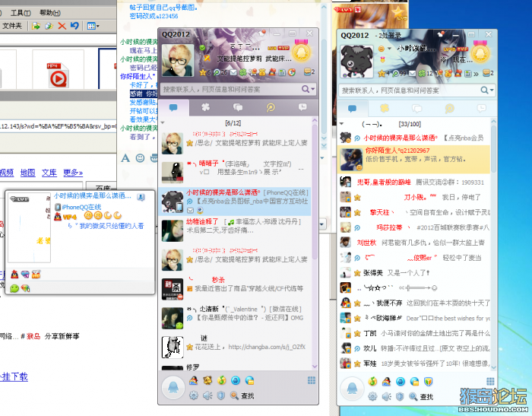Select contact 幼稚诠释了 in left QQ
This screenshot has width=532, height=416.
pyautogui.click(x=235, y=230)
